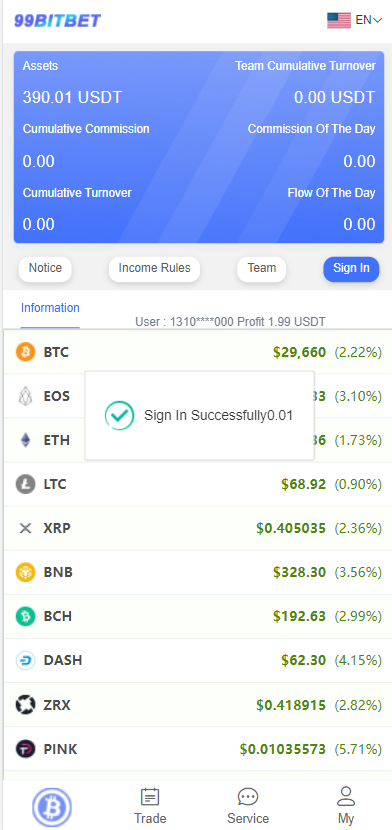Click the blue Sign In button

pos(351,269)
